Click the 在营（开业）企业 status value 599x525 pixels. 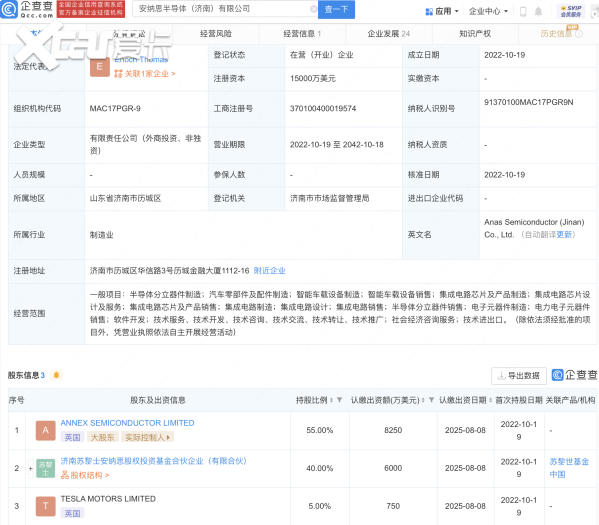click(x=321, y=55)
